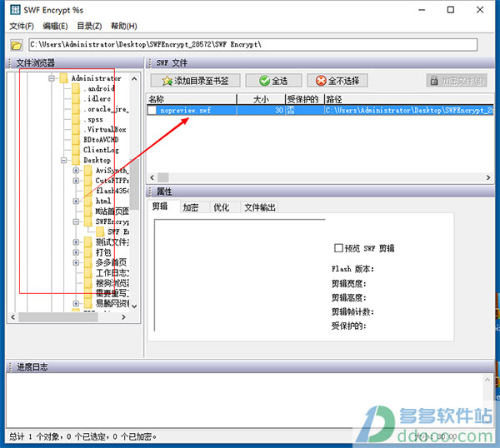Collapse the Desktop tree node
Viewport: 500px width, 448px height.
tap(64, 160)
